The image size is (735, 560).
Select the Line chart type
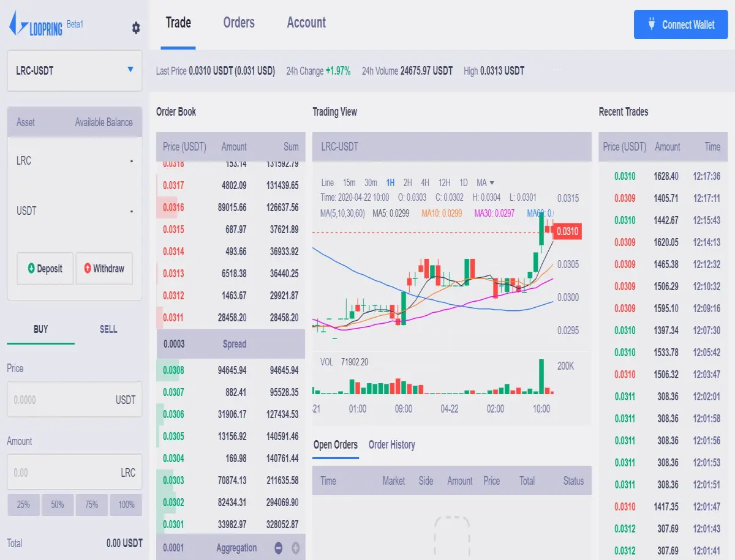(x=328, y=182)
